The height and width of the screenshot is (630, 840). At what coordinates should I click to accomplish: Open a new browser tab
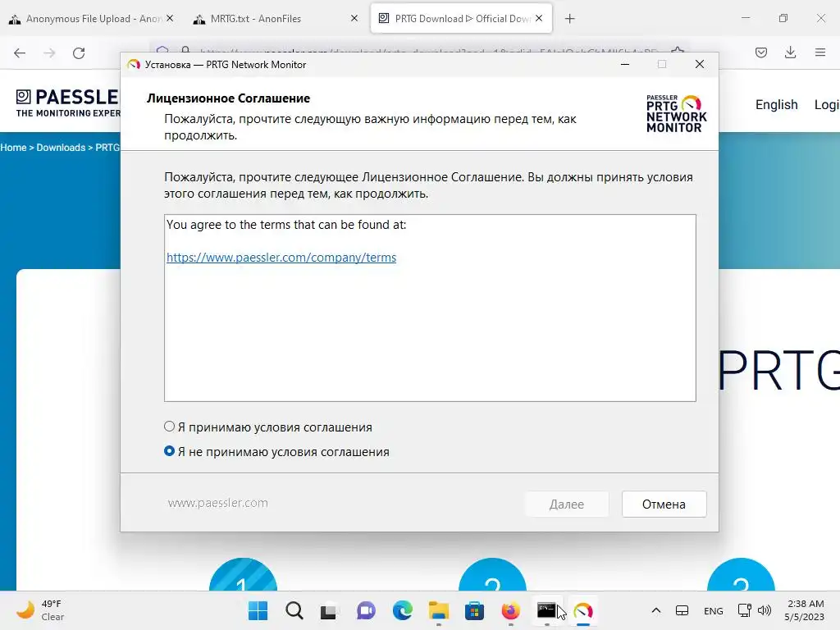click(569, 19)
